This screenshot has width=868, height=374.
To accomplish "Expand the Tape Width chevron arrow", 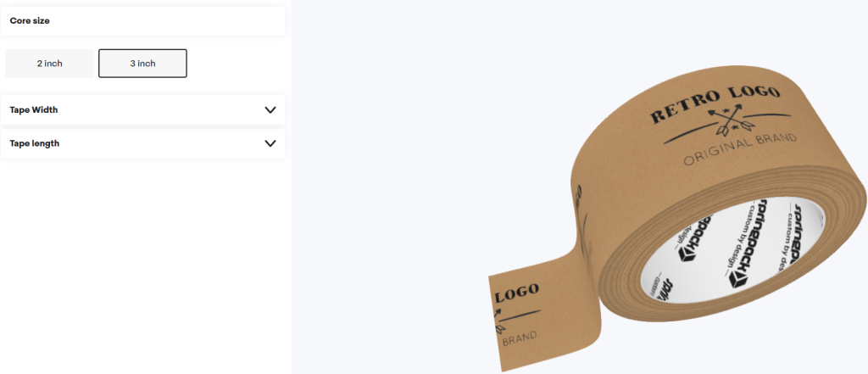I will pos(270,109).
